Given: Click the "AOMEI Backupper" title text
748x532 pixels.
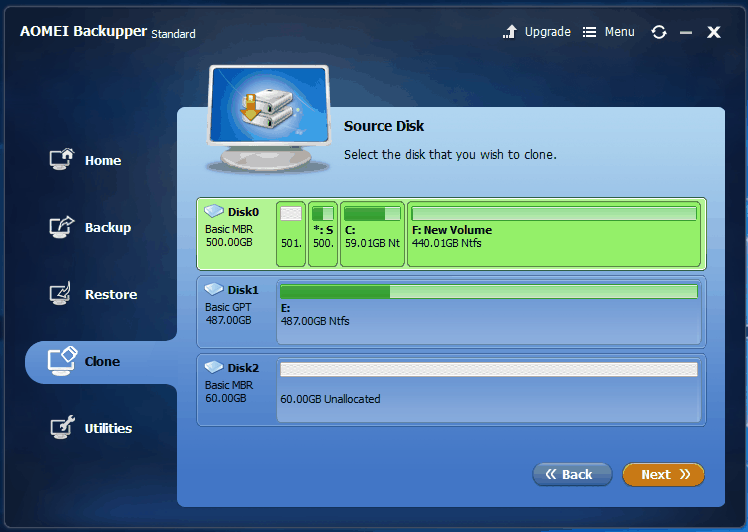Looking at the screenshot, I should point(83,31).
